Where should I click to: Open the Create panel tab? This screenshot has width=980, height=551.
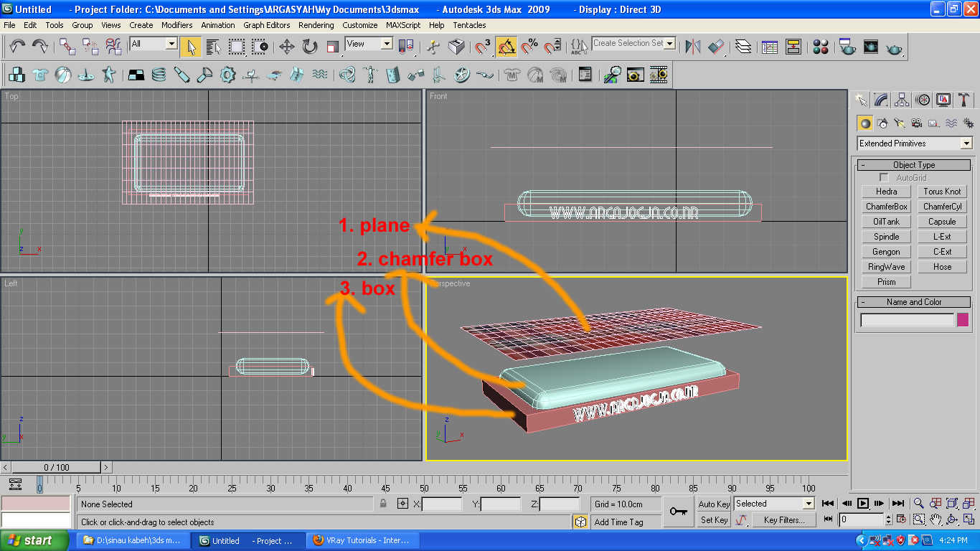860,100
